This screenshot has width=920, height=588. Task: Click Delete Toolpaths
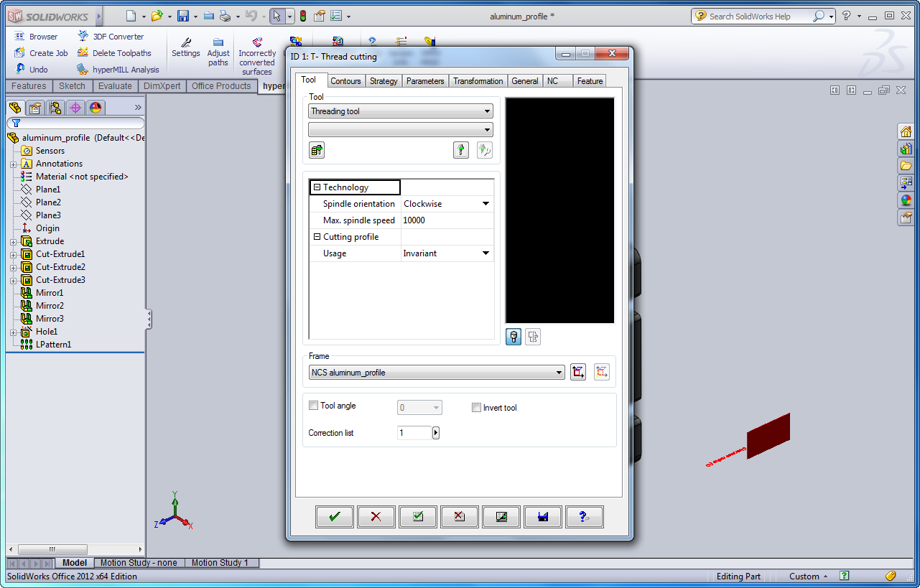pos(114,53)
